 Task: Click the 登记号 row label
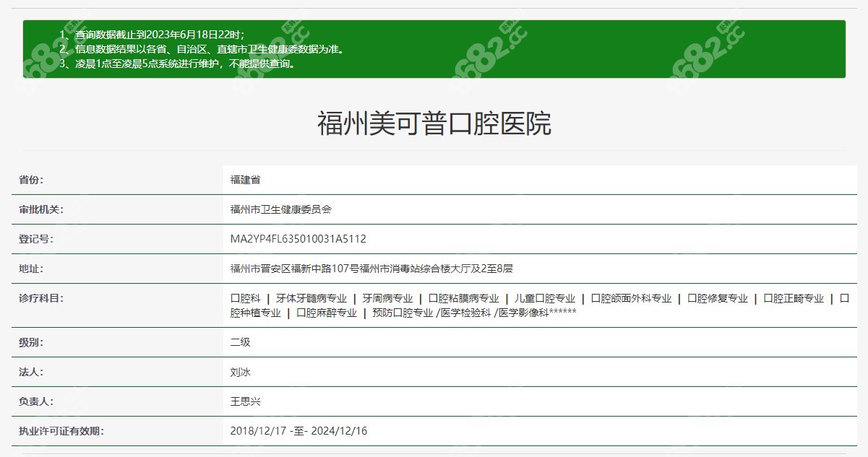pos(35,239)
